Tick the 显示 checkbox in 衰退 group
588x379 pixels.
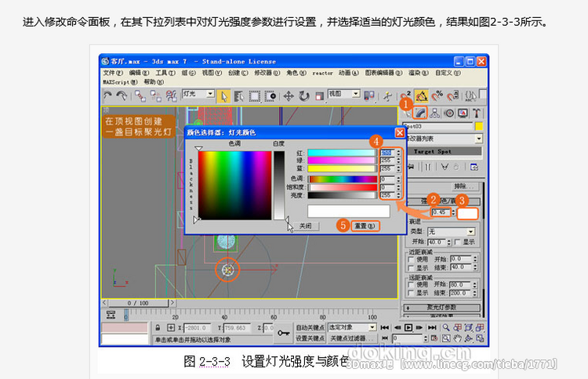point(457,242)
